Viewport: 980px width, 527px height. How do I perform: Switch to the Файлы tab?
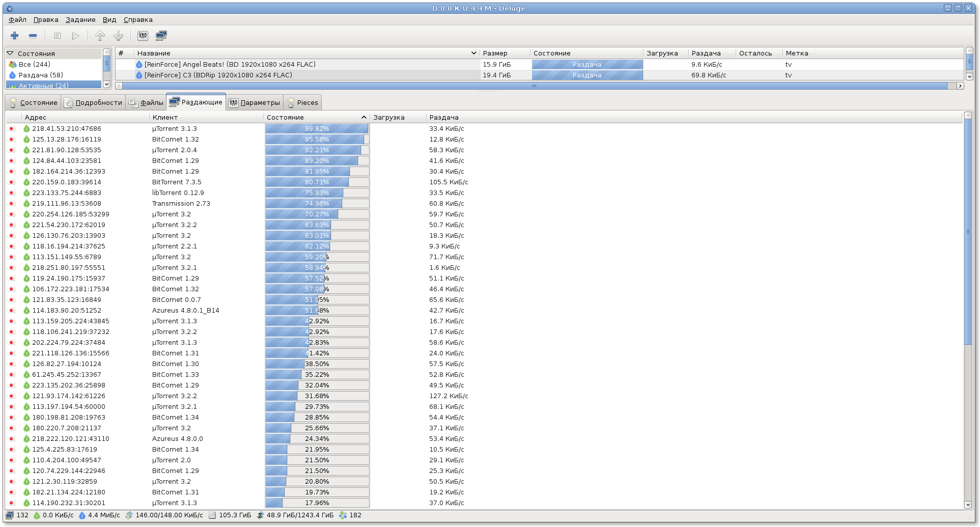tap(147, 103)
